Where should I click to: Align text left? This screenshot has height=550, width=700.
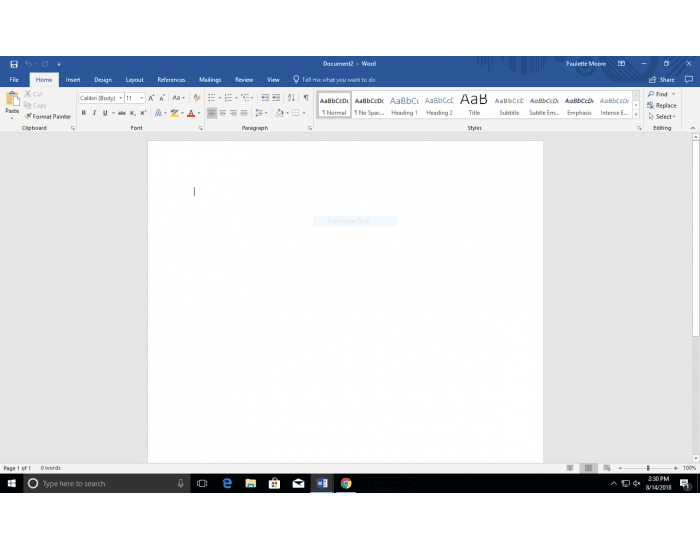pos(212,113)
